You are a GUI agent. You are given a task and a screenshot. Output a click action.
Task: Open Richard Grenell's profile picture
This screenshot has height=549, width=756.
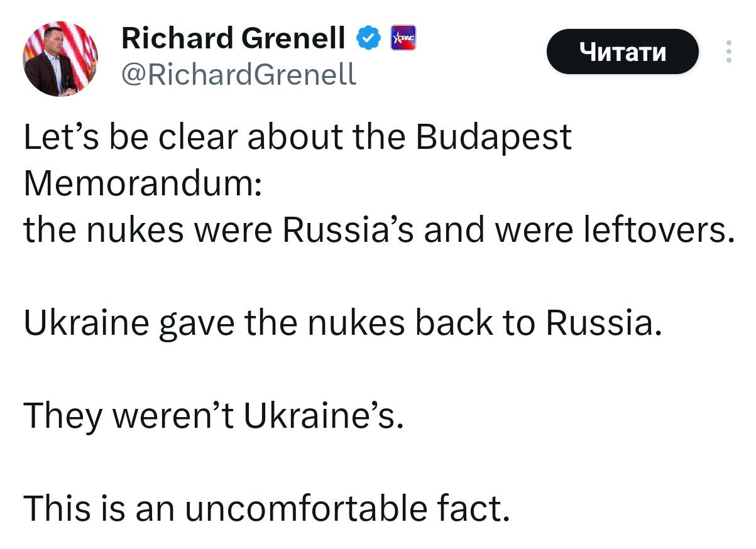coord(61,59)
